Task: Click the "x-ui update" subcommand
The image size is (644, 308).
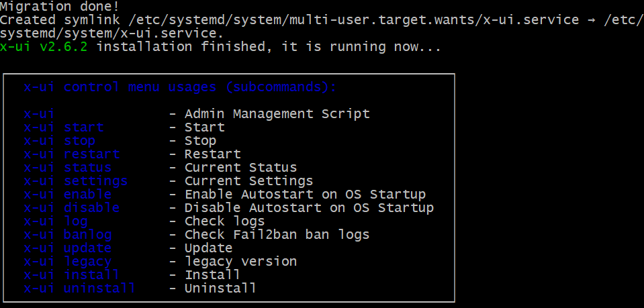Action: [x=68, y=248]
